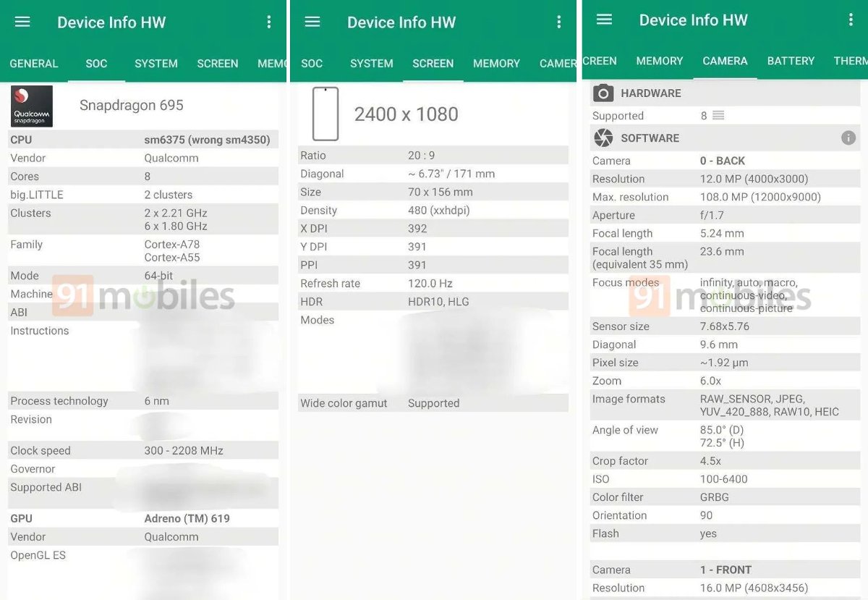The width and height of the screenshot is (868, 600).
Task: Select SOC tab in left screen
Action: pyautogui.click(x=96, y=64)
